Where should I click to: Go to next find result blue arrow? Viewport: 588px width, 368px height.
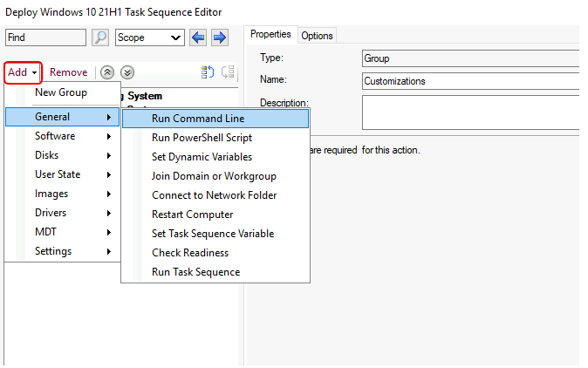219,37
